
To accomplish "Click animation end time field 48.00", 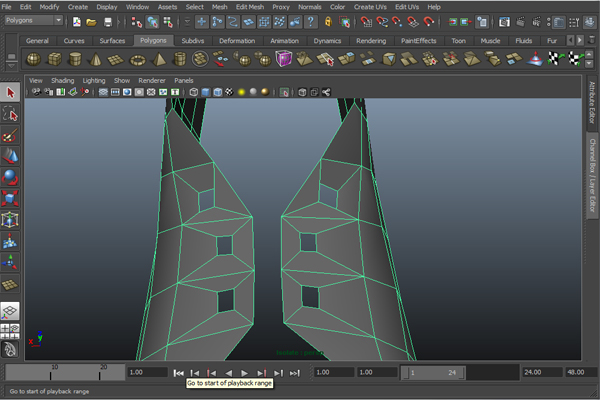I will point(580,372).
